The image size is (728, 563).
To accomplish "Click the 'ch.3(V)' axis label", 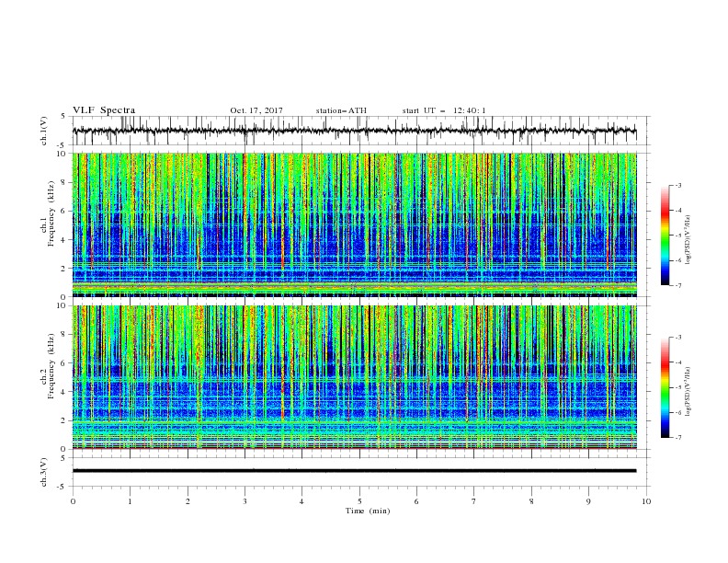I will pos(44,472).
